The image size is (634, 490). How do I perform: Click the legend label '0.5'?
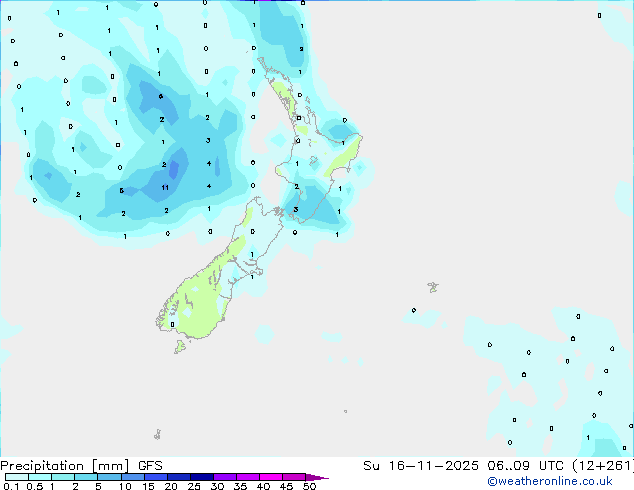click(35, 486)
